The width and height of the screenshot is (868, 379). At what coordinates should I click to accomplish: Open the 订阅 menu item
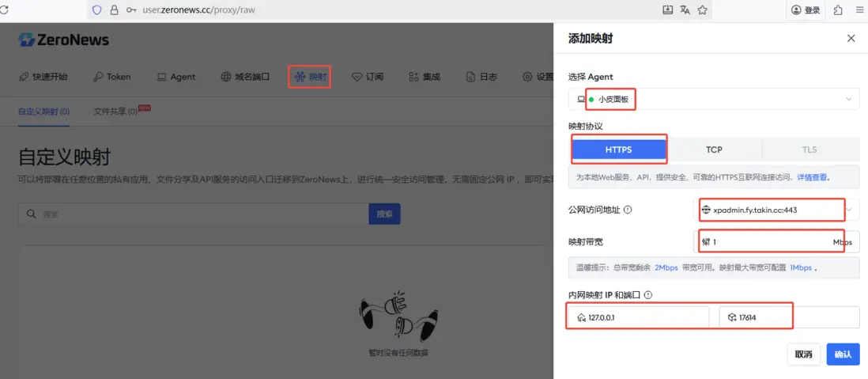[368, 77]
